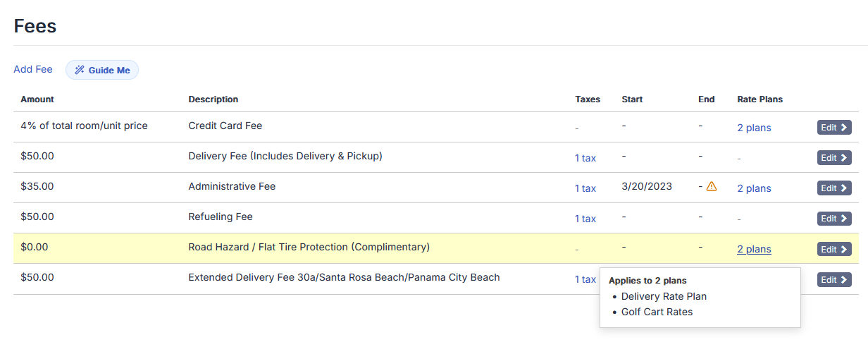Screen dimensions: 868x347
Task: Click the Rate Plans column header
Action: click(759, 99)
